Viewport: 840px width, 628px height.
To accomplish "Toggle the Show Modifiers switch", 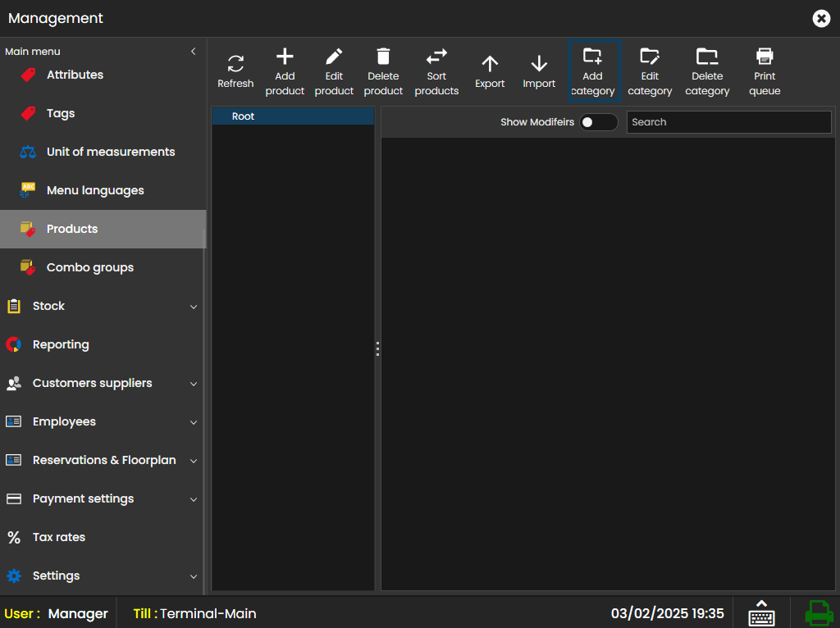I will pyautogui.click(x=598, y=122).
